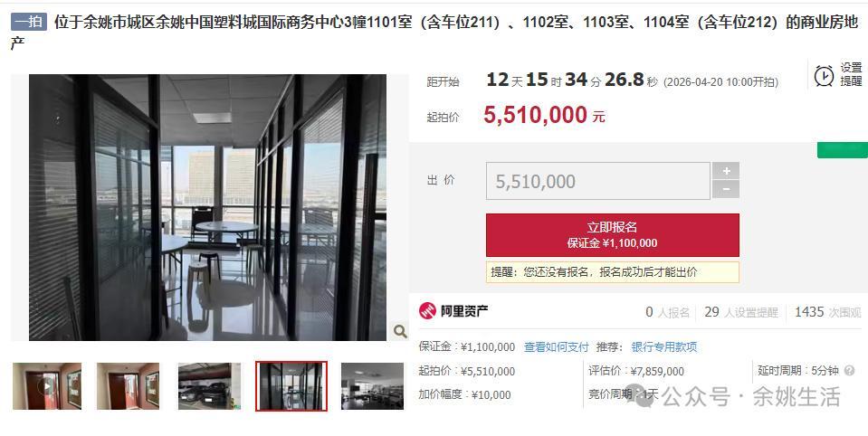Screen dimensions: 868x436
Task: Increase bid with the plus button
Action: (x=726, y=171)
